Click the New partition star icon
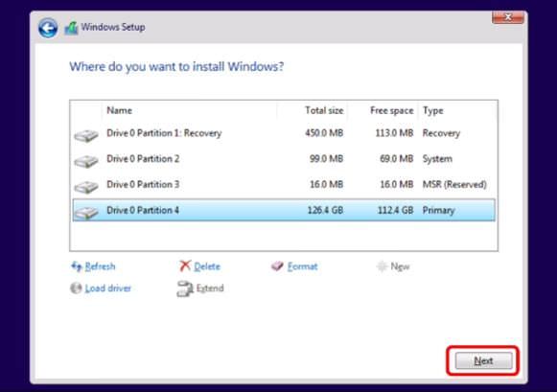 pyautogui.click(x=382, y=266)
